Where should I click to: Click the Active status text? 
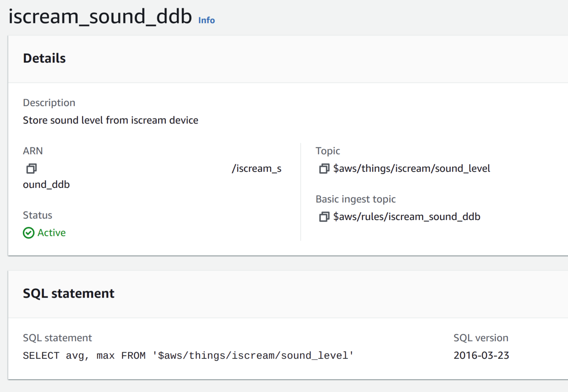tap(52, 233)
